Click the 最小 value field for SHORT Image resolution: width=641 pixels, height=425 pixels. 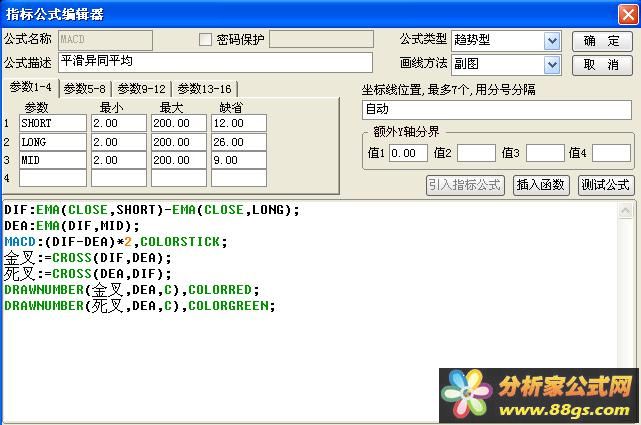(119, 123)
